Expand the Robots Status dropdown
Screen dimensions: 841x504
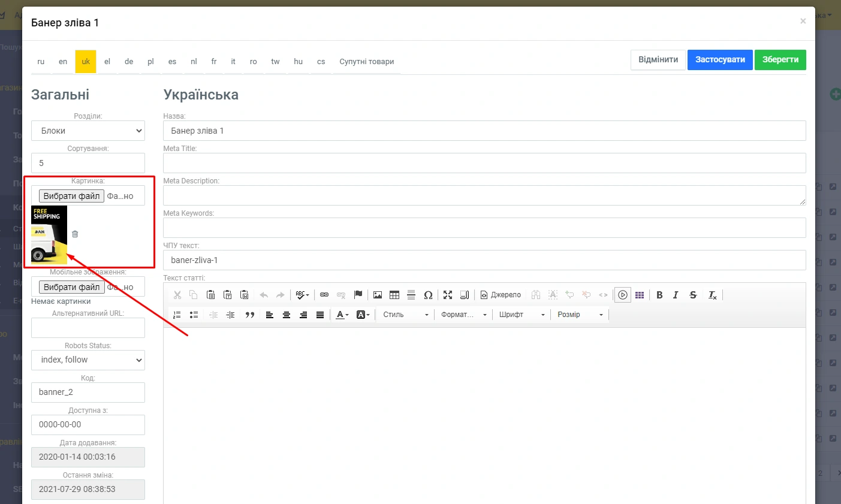click(88, 360)
